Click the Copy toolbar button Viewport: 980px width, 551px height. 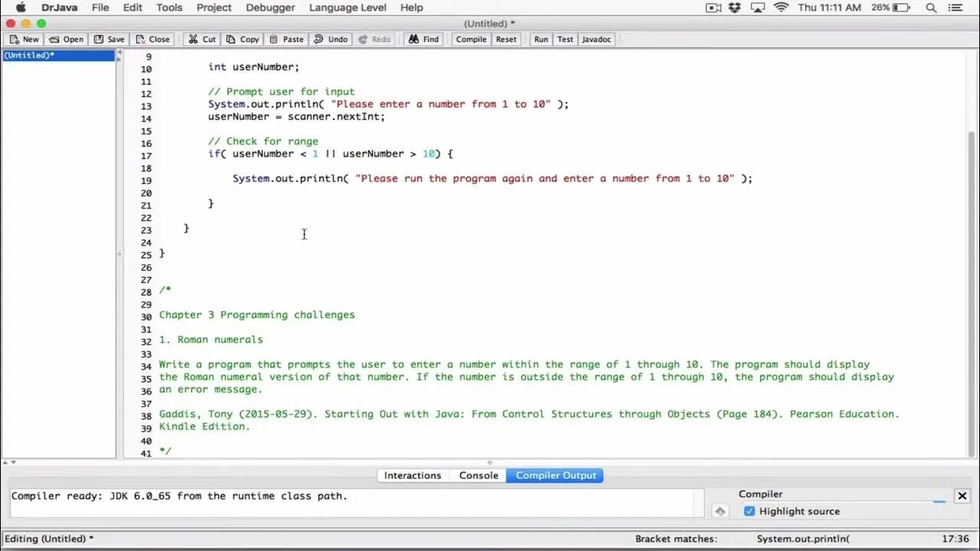coord(242,39)
